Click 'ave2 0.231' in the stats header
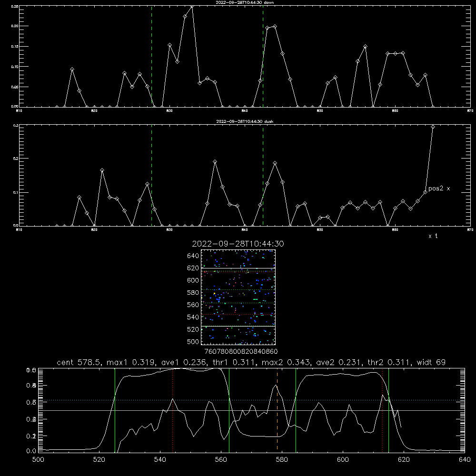Image resolution: width=476 pixels, height=476 pixels. tap(339, 362)
